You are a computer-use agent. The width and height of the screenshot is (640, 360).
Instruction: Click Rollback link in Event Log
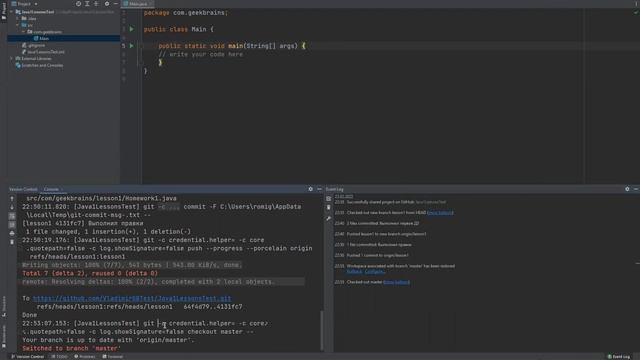[354, 271]
